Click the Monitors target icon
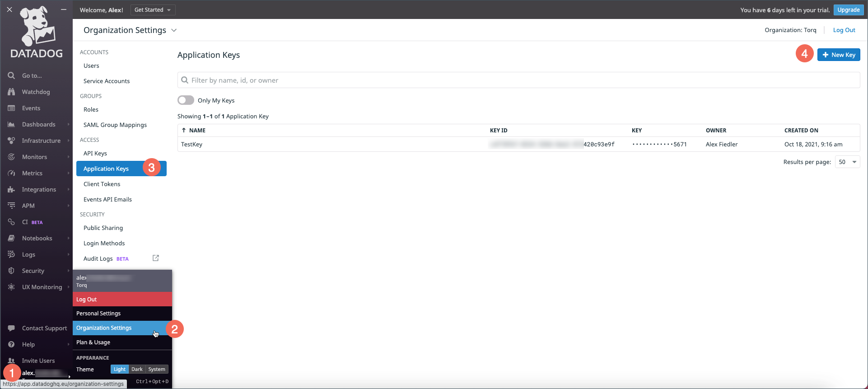 point(11,157)
